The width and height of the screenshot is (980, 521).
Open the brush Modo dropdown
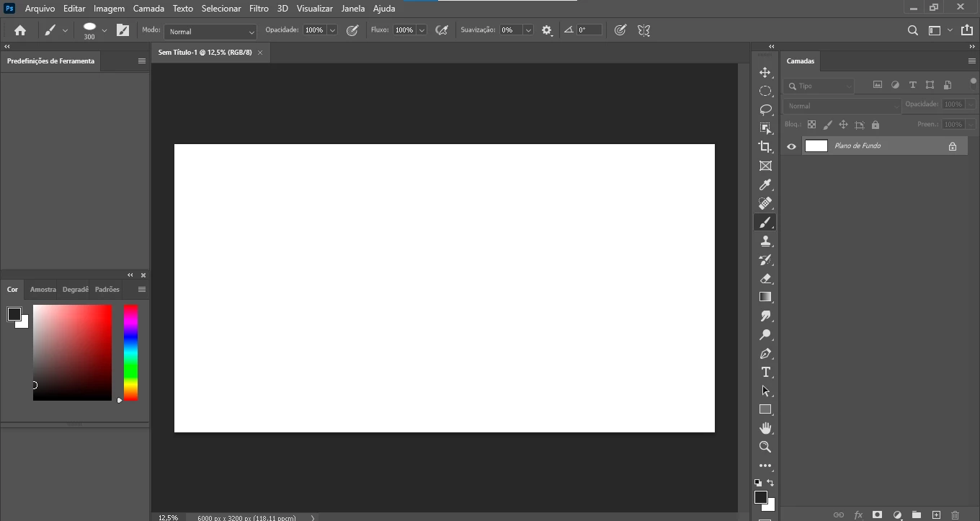(210, 32)
